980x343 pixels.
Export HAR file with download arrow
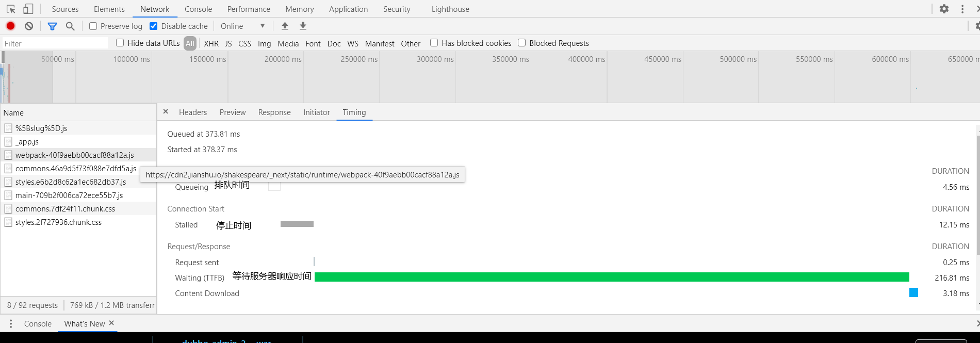click(303, 26)
